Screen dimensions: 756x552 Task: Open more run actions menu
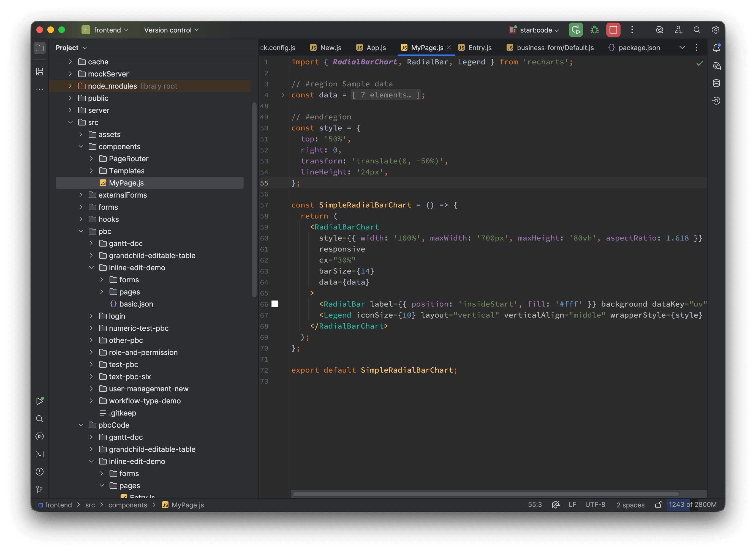[x=632, y=30]
